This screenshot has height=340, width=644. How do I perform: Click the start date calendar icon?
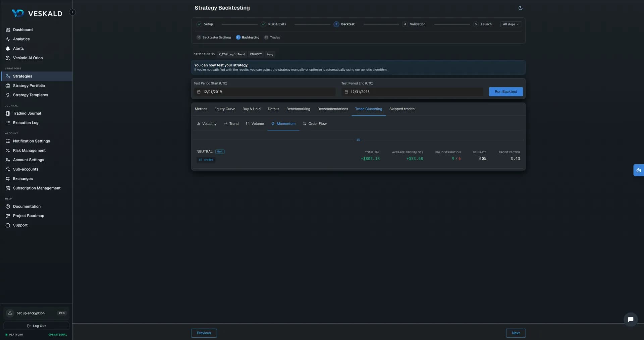pos(199,92)
